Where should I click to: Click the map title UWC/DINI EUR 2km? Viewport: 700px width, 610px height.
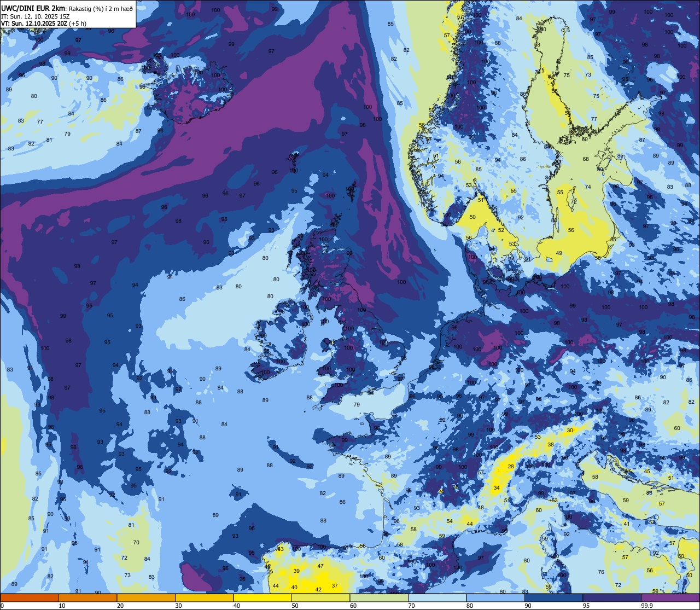coord(34,8)
